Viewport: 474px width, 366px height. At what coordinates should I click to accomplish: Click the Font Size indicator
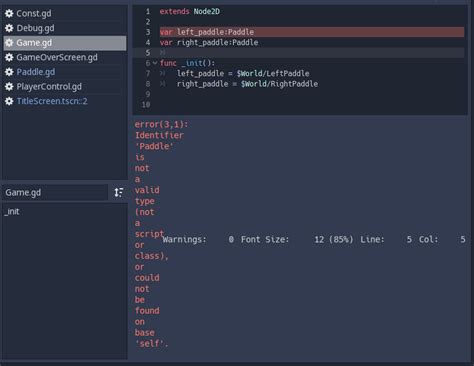[x=297, y=239]
